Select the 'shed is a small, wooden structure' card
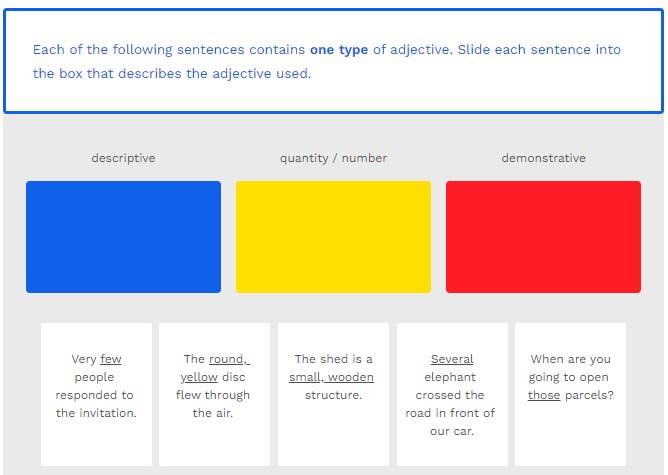This screenshot has width=668, height=475. [333, 393]
